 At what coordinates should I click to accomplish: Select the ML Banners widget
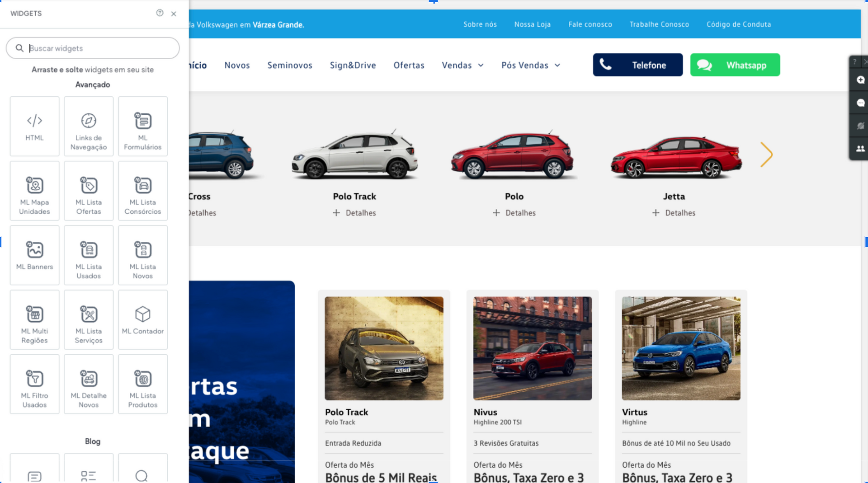click(34, 255)
